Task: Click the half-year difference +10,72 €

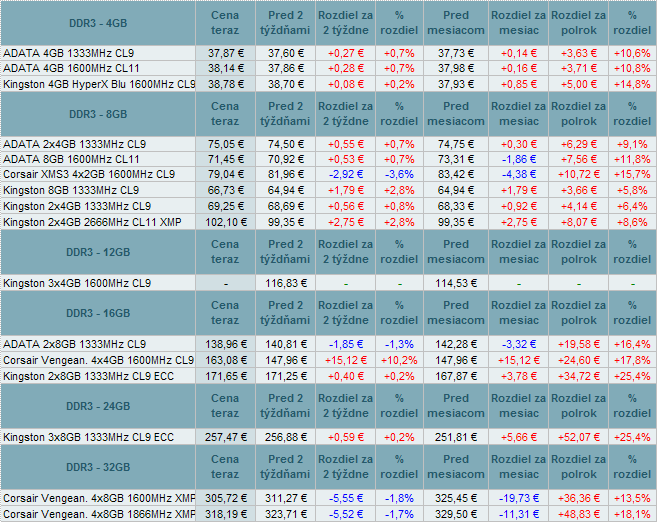Action: point(579,175)
